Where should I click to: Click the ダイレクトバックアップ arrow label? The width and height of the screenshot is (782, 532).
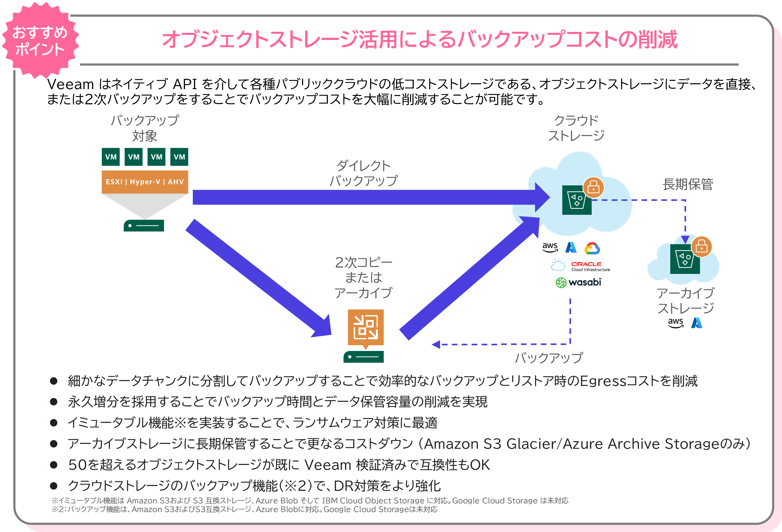[363, 173]
